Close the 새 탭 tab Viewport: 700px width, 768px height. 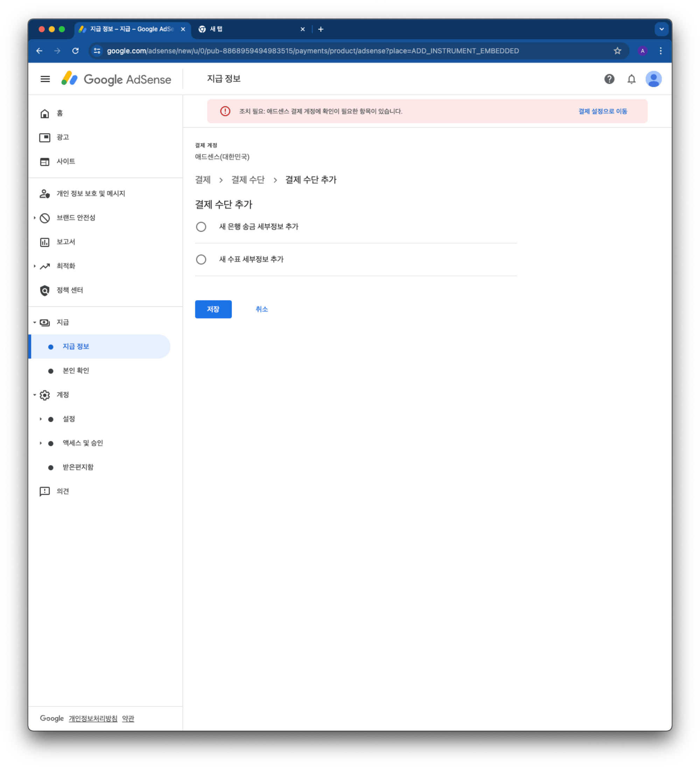pyautogui.click(x=302, y=29)
